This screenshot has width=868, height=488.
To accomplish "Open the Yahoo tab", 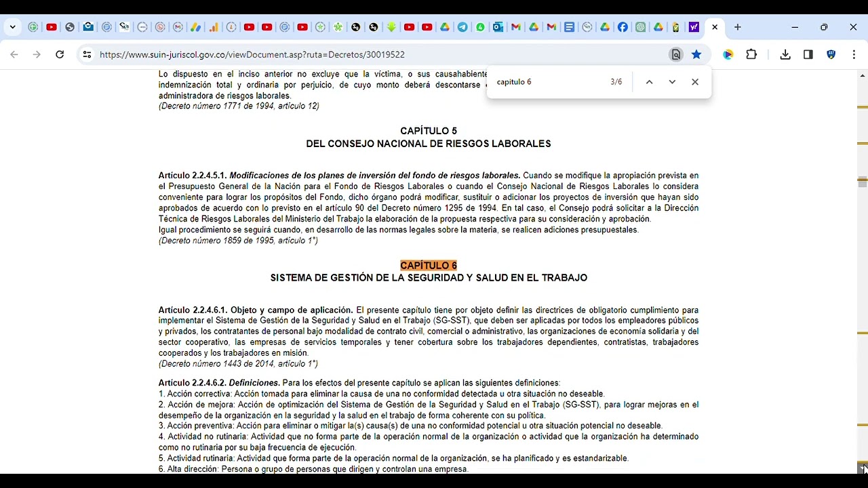I will pyautogui.click(x=694, y=27).
